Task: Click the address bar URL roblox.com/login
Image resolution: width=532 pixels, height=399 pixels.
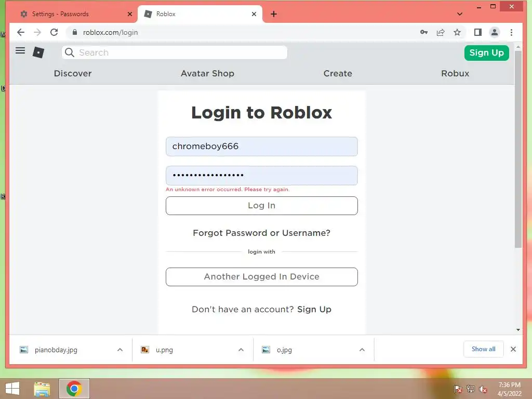Action: click(x=110, y=32)
